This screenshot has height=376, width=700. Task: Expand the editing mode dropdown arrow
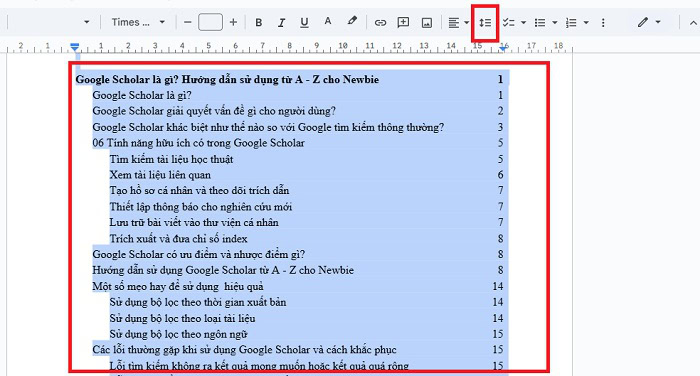pos(658,22)
